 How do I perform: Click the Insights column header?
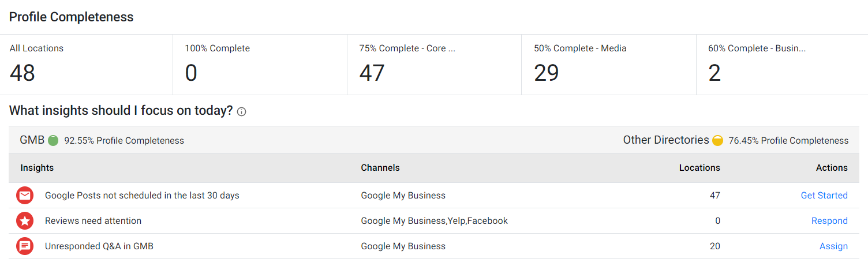[x=37, y=168]
